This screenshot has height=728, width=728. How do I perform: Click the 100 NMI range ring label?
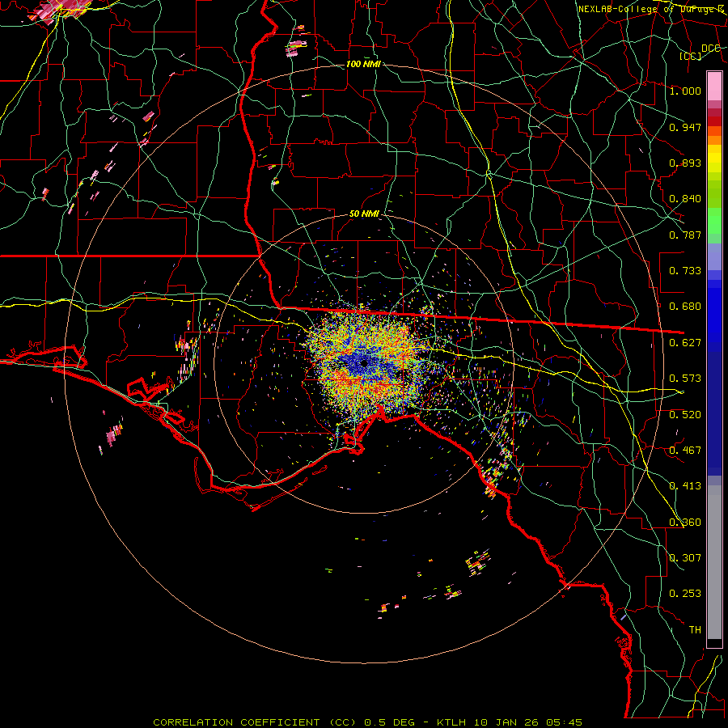[363, 64]
